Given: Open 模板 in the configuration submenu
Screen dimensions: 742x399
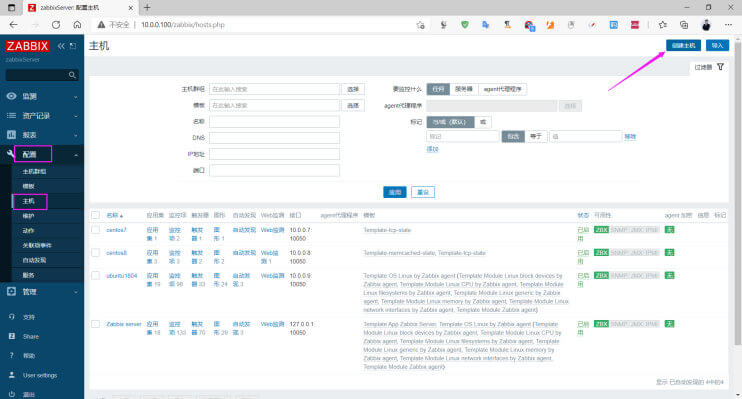Looking at the screenshot, I should pos(28,186).
